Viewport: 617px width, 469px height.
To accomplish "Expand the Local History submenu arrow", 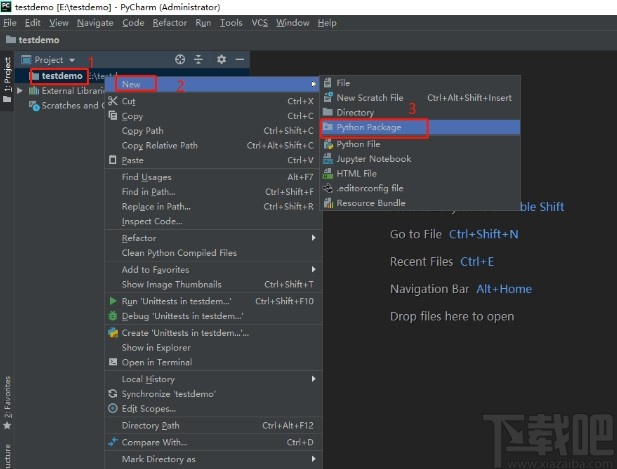I will (x=314, y=379).
